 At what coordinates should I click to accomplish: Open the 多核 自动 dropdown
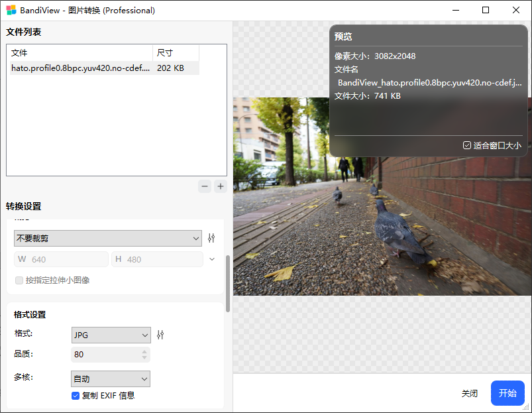[x=111, y=379]
